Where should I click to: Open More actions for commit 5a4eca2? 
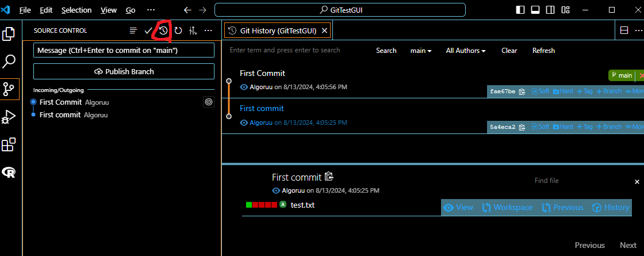[634, 127]
